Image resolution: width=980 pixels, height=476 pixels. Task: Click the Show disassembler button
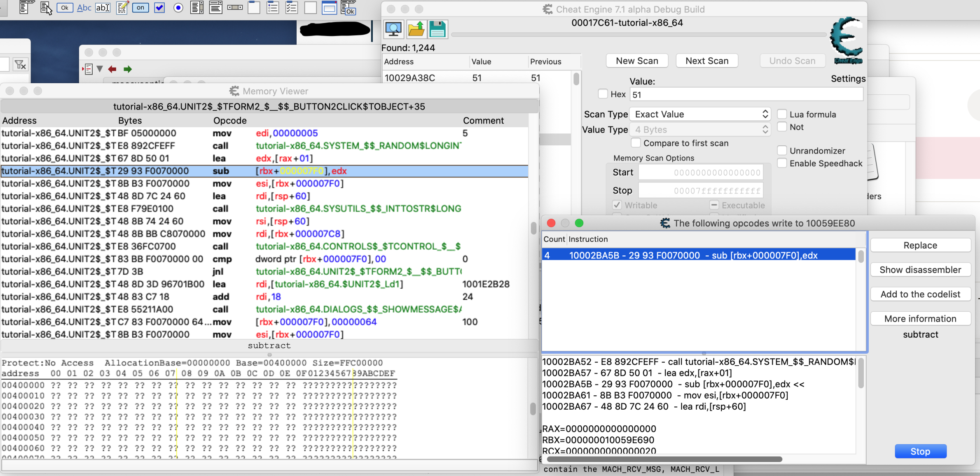coord(920,270)
